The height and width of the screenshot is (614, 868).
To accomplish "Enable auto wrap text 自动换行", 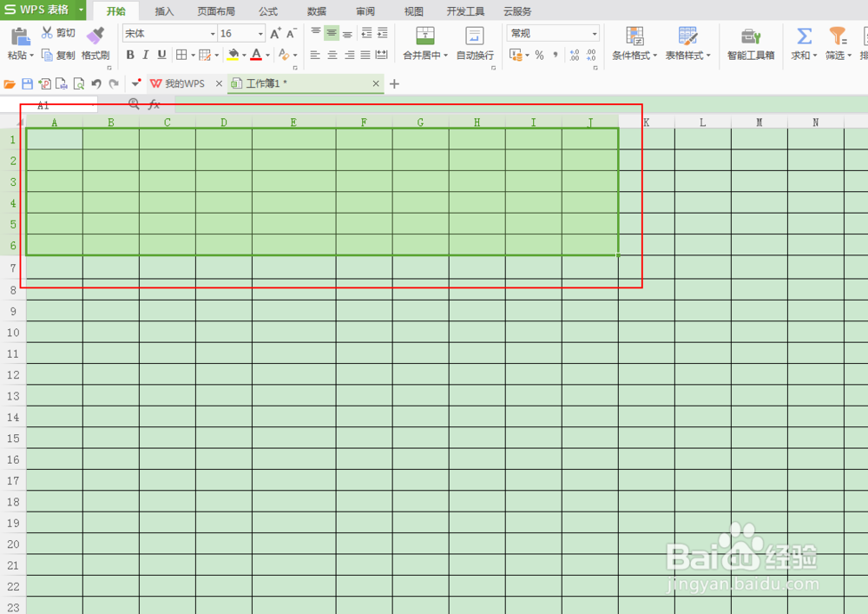I will 475,43.
